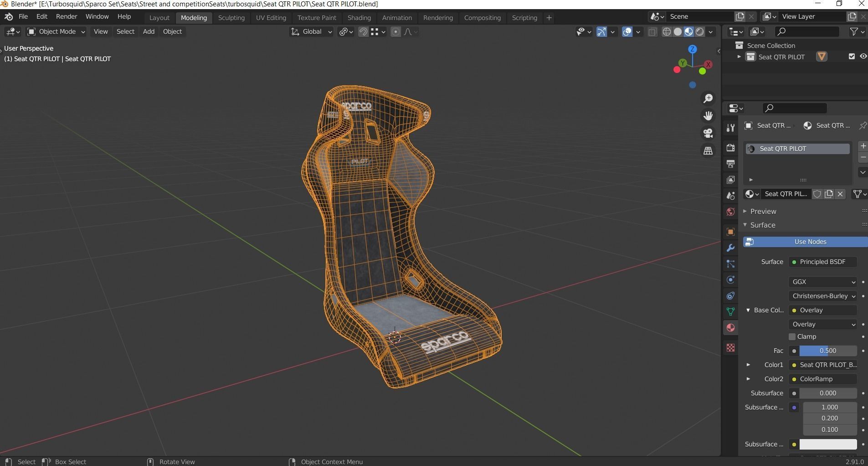Open the Object properties tab

[730, 232]
